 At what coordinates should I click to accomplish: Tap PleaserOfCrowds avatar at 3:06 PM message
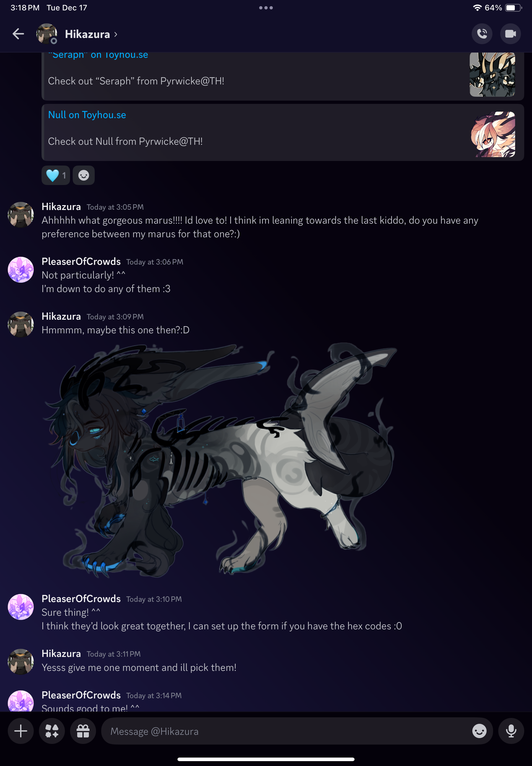click(x=21, y=269)
